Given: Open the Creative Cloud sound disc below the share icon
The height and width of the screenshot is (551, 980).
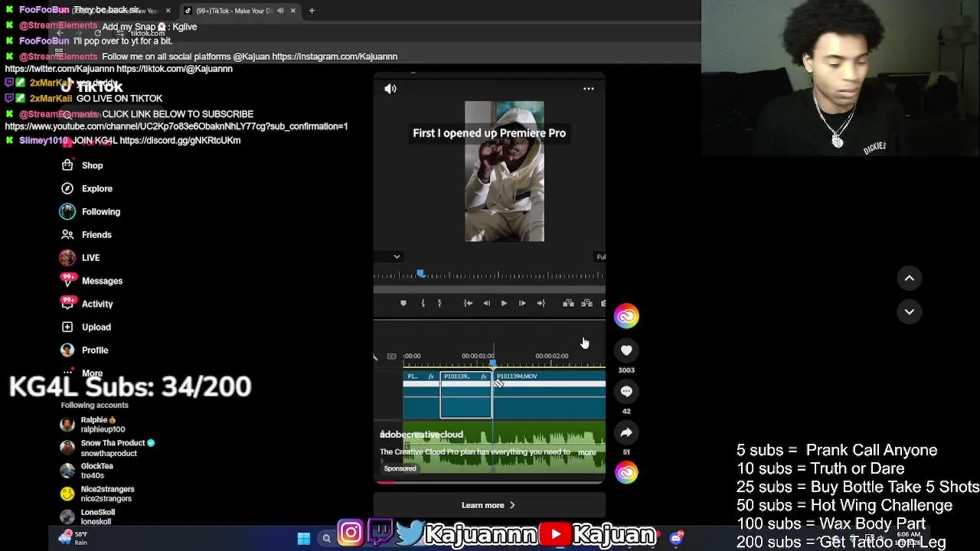Looking at the screenshot, I should 626,472.
